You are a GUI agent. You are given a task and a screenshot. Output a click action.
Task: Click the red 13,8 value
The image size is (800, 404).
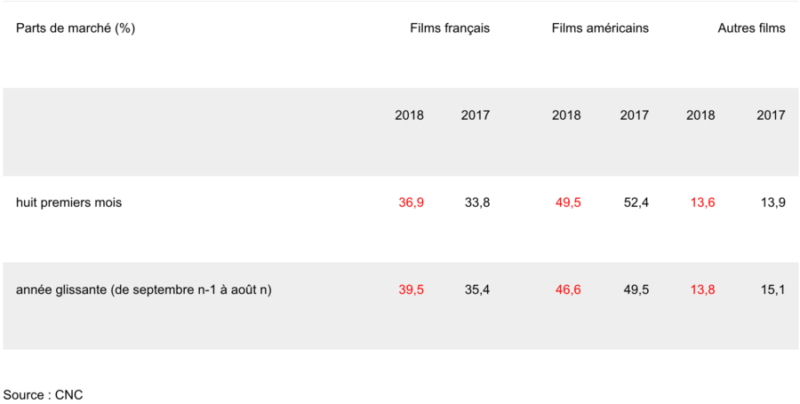click(x=701, y=290)
